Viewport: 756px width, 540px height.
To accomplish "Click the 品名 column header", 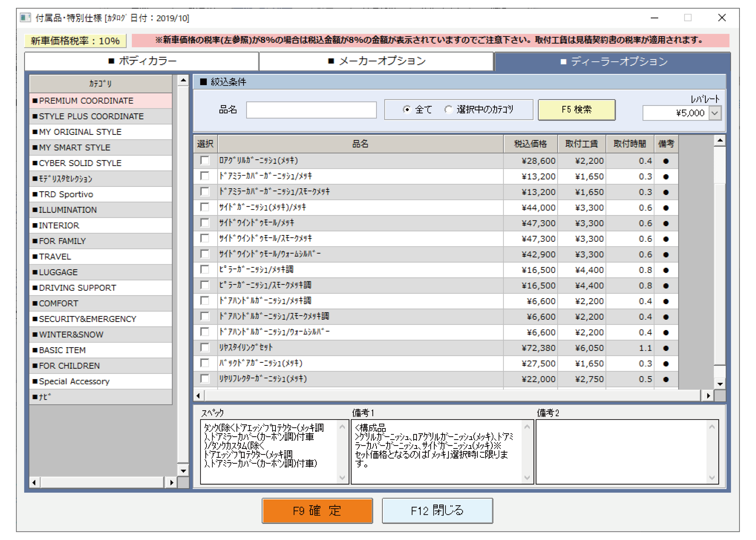I will tap(360, 144).
